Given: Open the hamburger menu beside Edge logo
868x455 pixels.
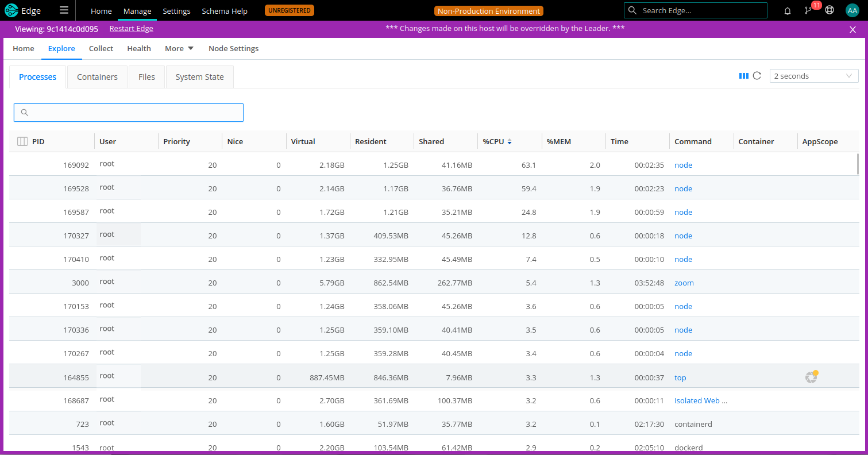Looking at the screenshot, I should click(64, 10).
